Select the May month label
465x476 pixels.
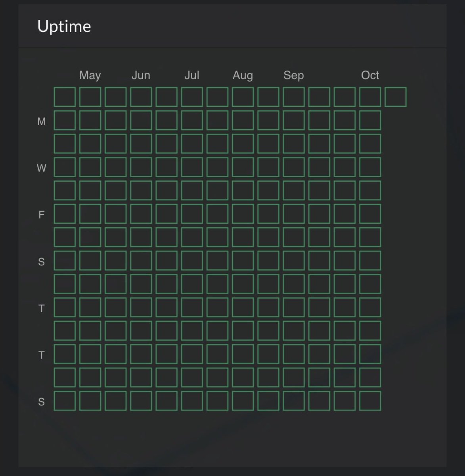pos(90,75)
